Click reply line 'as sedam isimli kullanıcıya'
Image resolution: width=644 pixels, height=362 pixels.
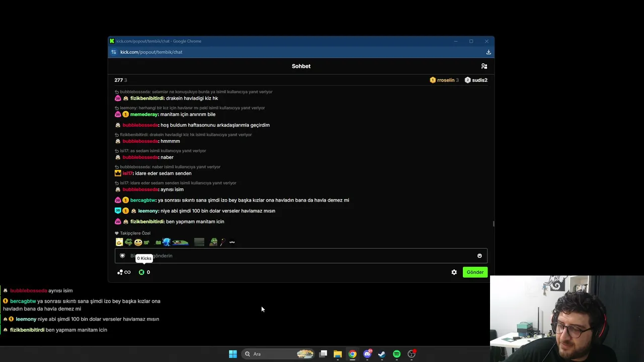point(163,151)
